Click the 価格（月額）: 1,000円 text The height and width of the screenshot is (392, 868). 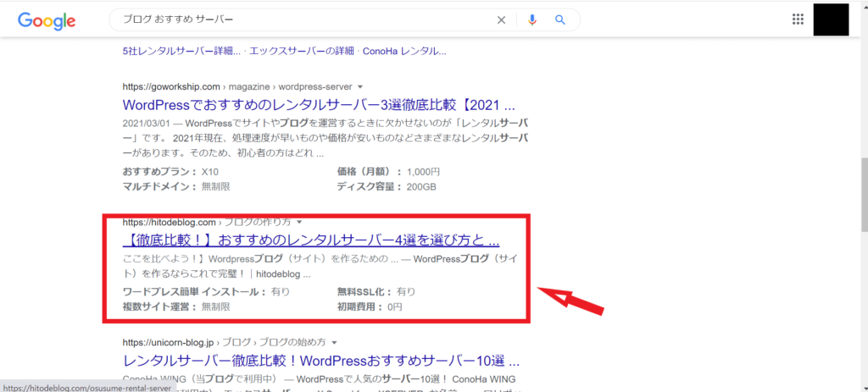tap(388, 172)
